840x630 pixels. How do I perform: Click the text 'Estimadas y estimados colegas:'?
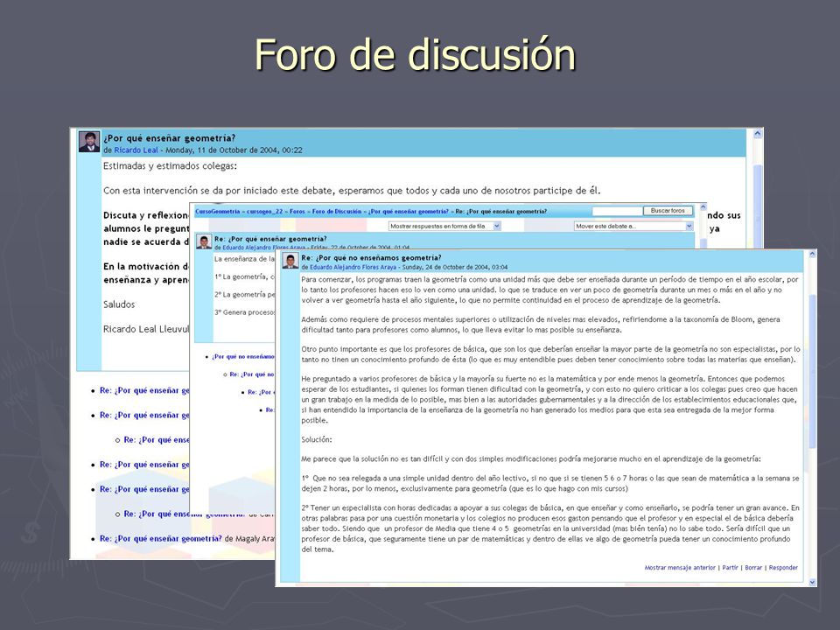[171, 166]
